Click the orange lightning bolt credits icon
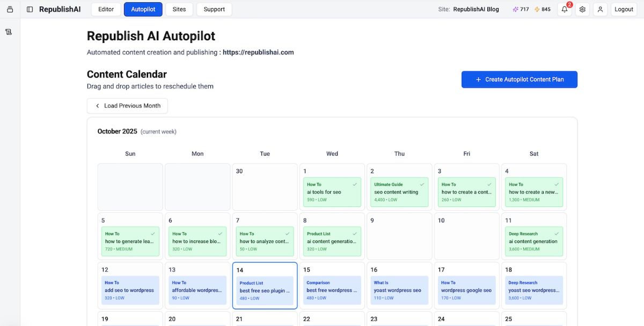This screenshot has width=644, height=326. pyautogui.click(x=537, y=9)
